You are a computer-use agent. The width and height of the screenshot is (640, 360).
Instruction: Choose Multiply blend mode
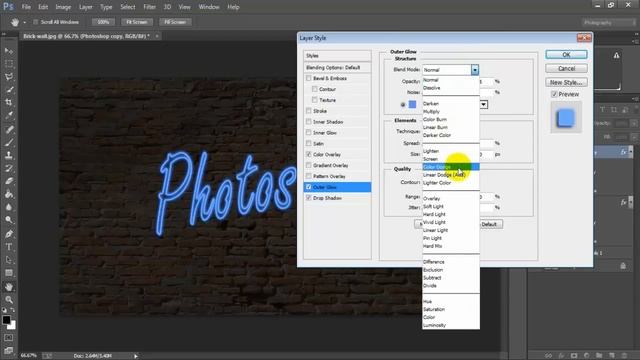[x=451, y=111]
